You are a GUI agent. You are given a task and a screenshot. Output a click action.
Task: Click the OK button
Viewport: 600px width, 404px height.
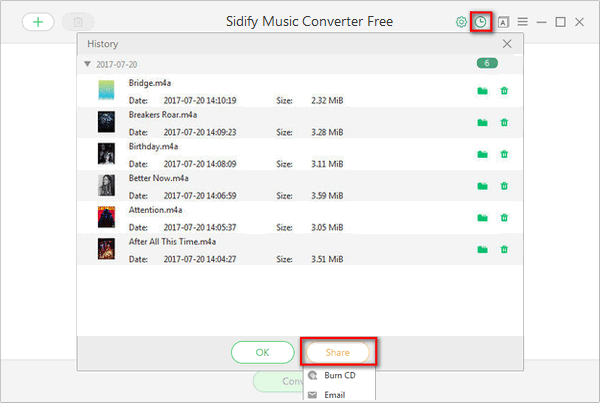(x=262, y=352)
